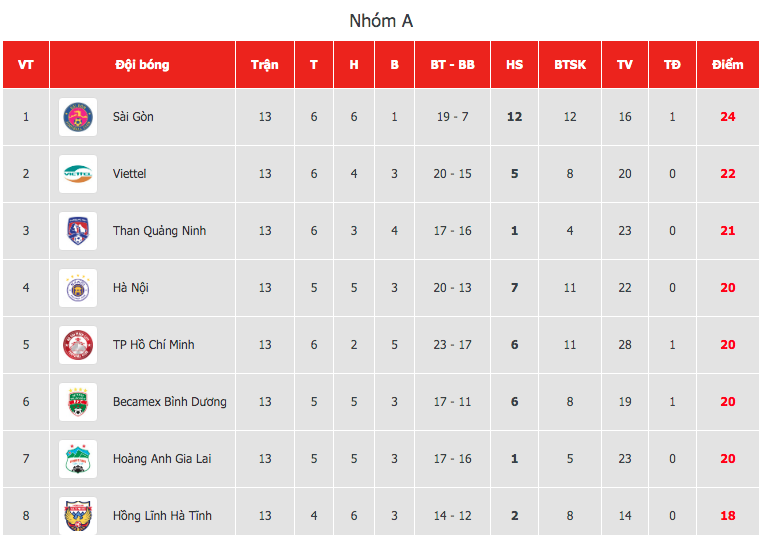Sort by the Điểm column header
Screen dimensions: 761x535
(728, 65)
